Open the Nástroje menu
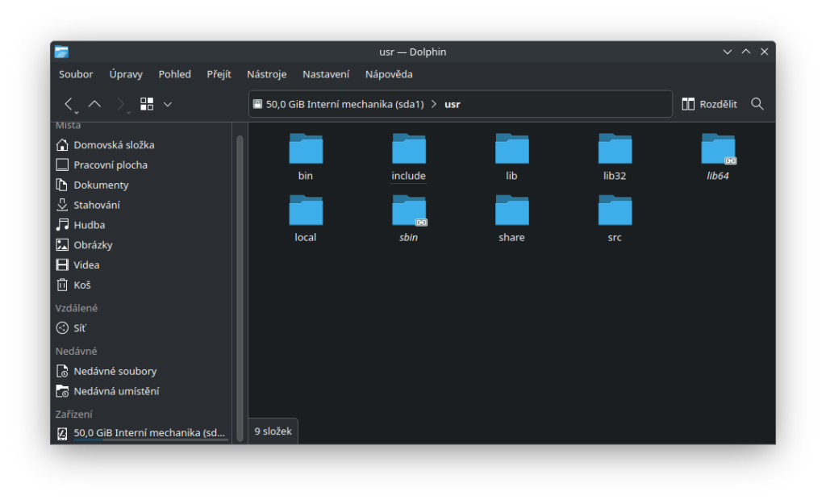 [x=266, y=74]
